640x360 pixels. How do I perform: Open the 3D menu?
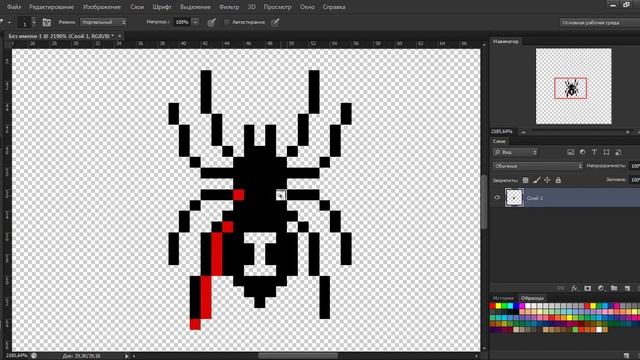pyautogui.click(x=251, y=7)
